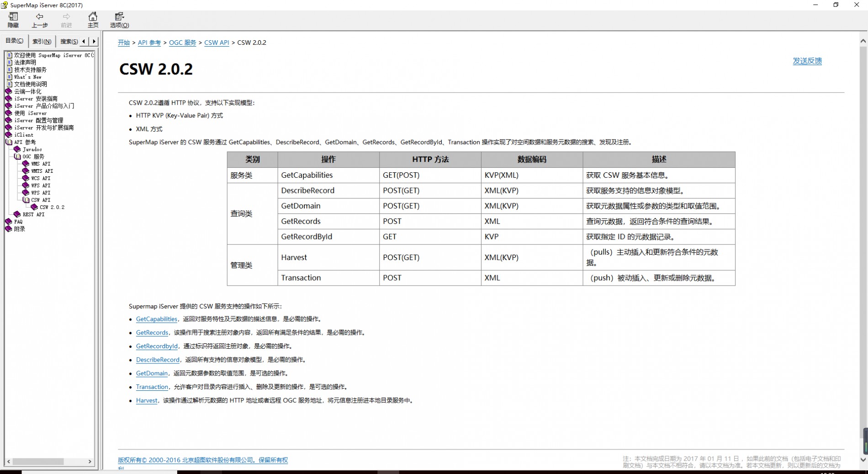Open the GetCapabilities operation link
The image size is (868, 474).
(x=157, y=319)
